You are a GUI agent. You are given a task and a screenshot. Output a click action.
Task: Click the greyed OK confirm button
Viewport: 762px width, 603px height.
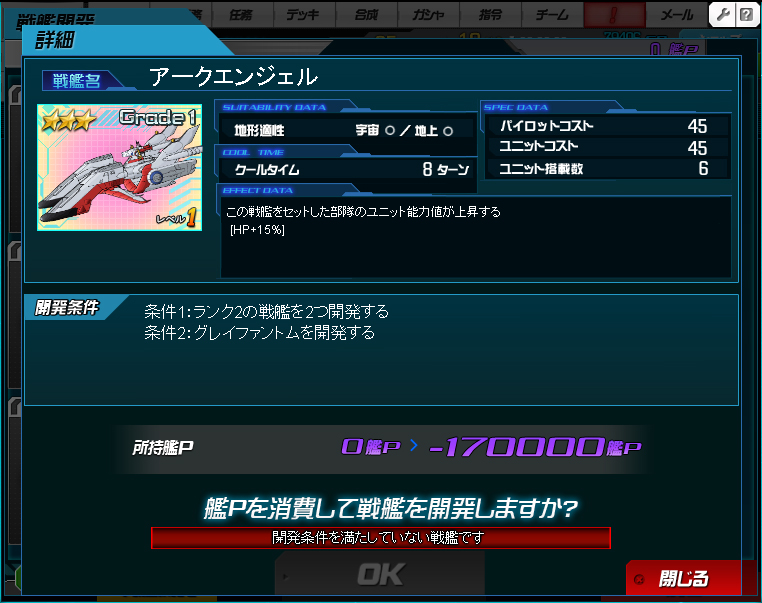coord(381,575)
